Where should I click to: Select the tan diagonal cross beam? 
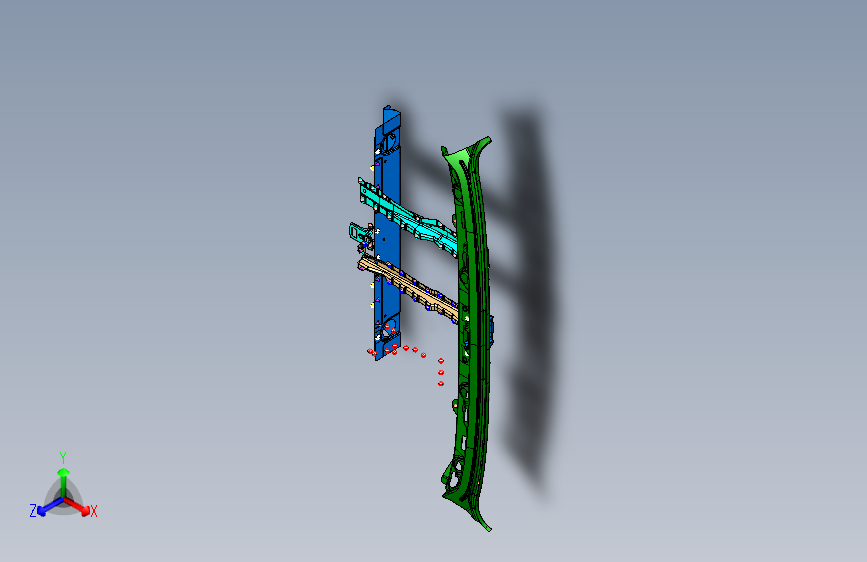pos(409,287)
